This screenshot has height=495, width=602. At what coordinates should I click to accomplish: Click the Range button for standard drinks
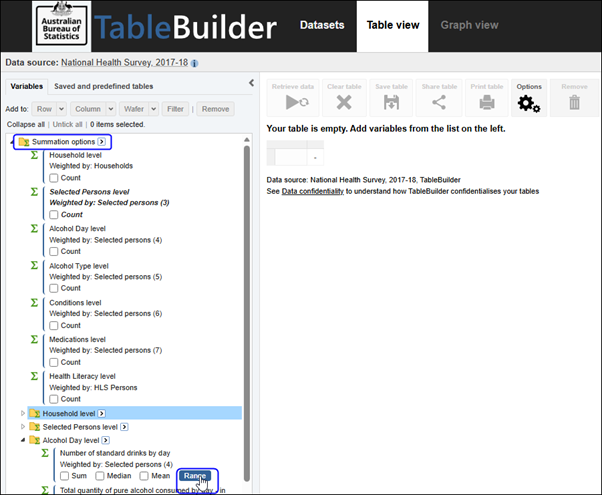tap(195, 476)
